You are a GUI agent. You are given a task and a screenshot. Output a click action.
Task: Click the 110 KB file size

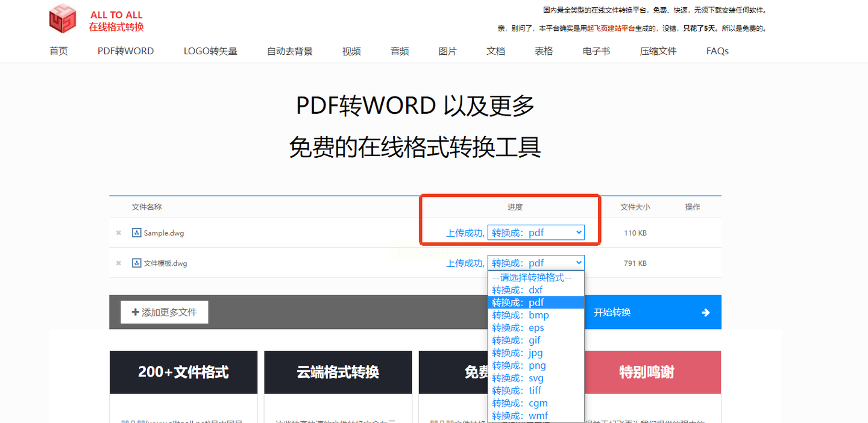pyautogui.click(x=635, y=233)
